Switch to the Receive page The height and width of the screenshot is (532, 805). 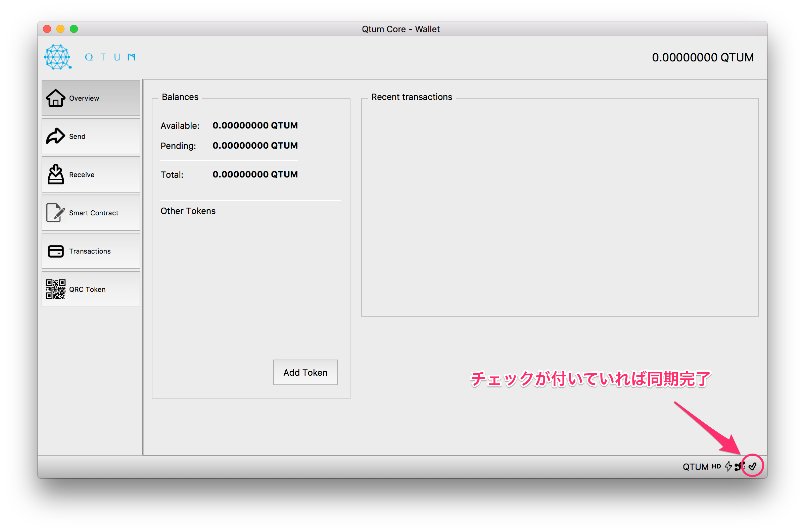coord(91,175)
